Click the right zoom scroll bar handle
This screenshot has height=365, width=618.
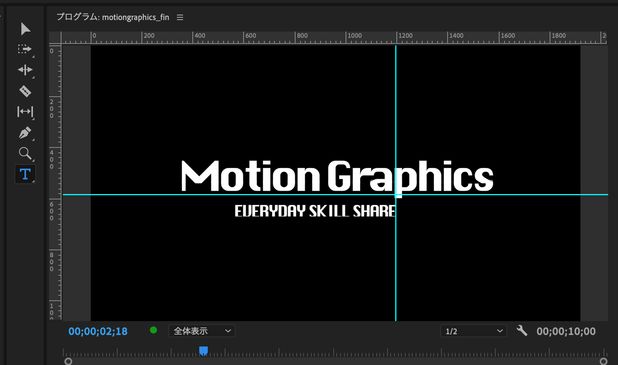click(603, 361)
